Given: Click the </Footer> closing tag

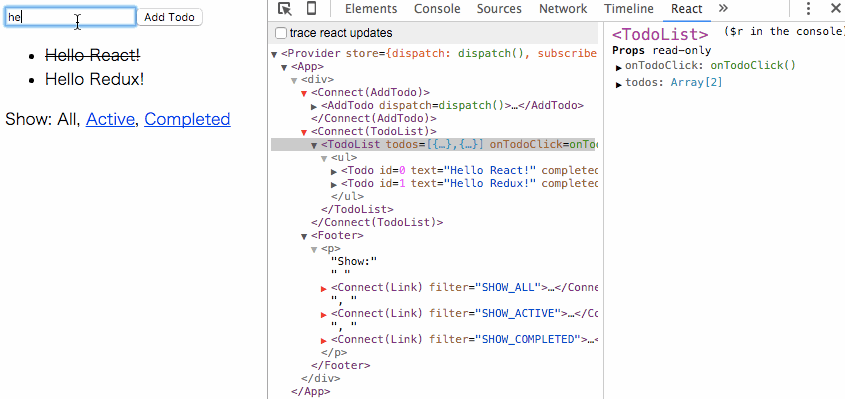Looking at the screenshot, I should tap(341, 366).
